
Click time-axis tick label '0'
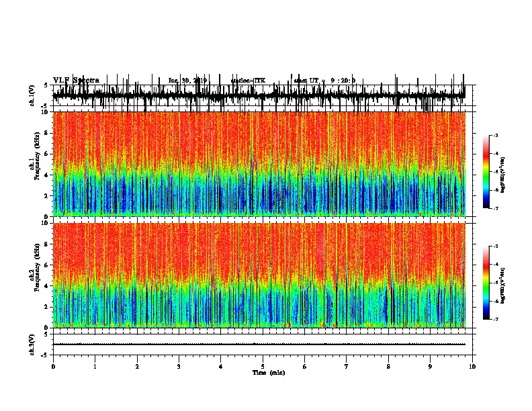(x=53, y=367)
